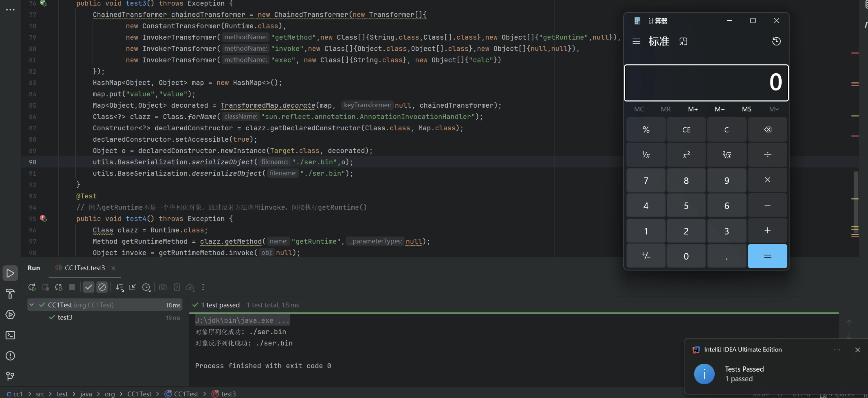Toggle Show Passed tests filter
868x398 pixels.
(88, 287)
